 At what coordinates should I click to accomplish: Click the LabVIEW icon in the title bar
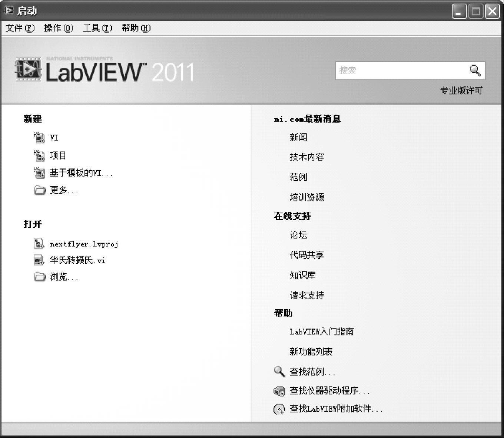tap(8, 10)
